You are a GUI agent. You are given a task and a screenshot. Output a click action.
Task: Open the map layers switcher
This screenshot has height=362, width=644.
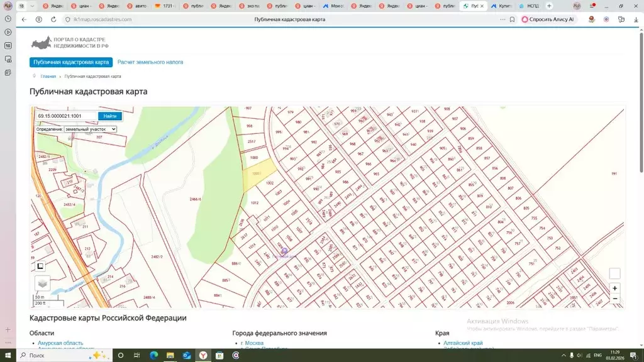(42, 283)
